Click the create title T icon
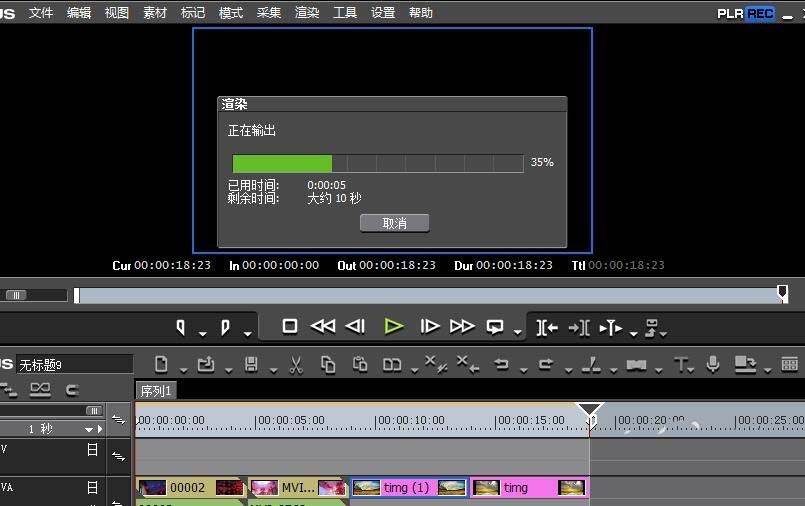This screenshot has height=506, width=805. [x=681, y=364]
